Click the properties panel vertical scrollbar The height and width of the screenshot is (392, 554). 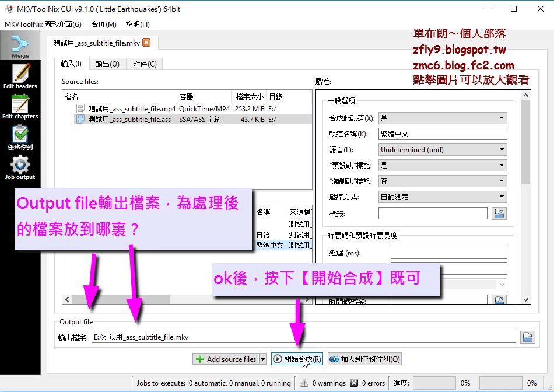click(x=525, y=142)
